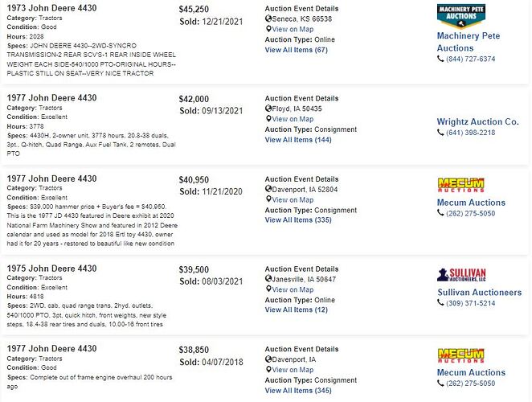Open View All Items (67) link
Screen dimensions: 532x402
tap(297, 50)
